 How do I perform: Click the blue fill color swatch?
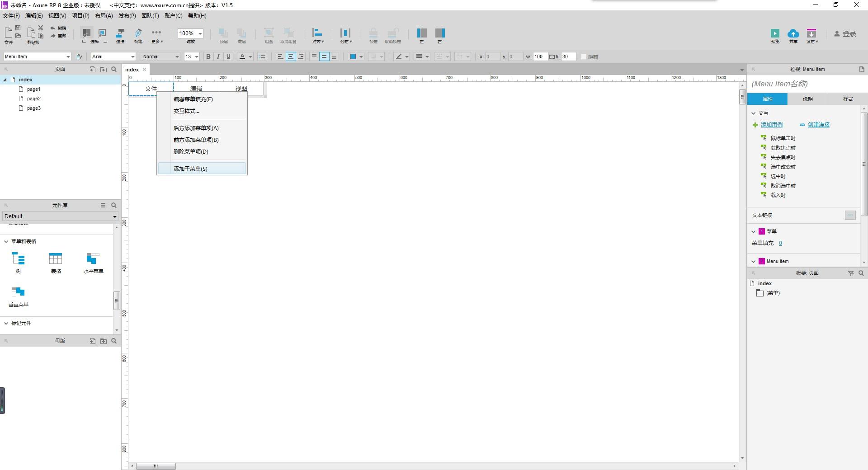point(353,56)
